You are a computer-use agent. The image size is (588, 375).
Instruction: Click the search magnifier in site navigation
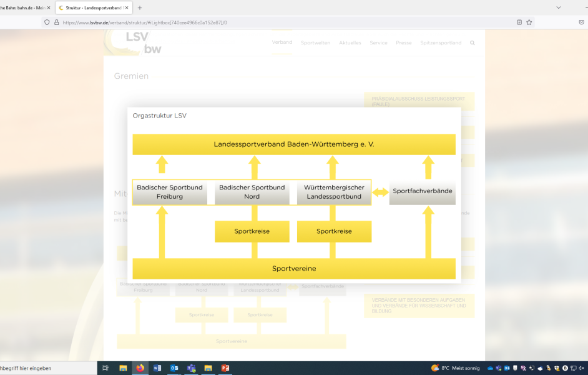473,42
